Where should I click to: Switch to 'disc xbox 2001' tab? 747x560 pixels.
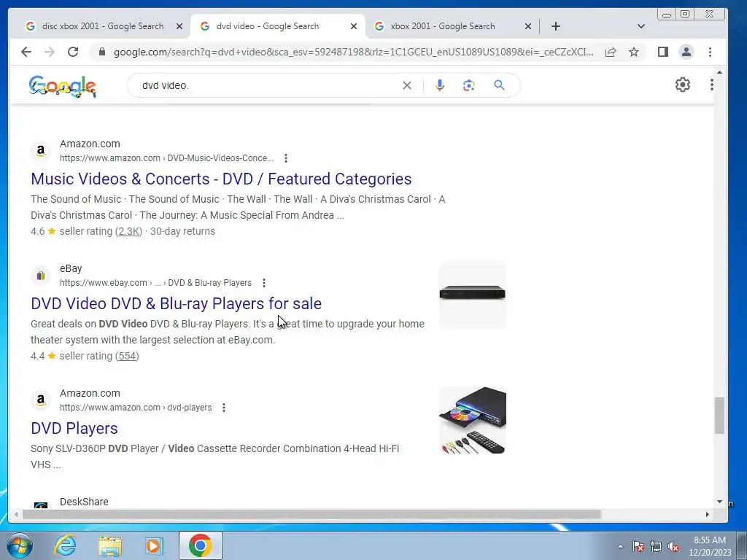coord(102,26)
